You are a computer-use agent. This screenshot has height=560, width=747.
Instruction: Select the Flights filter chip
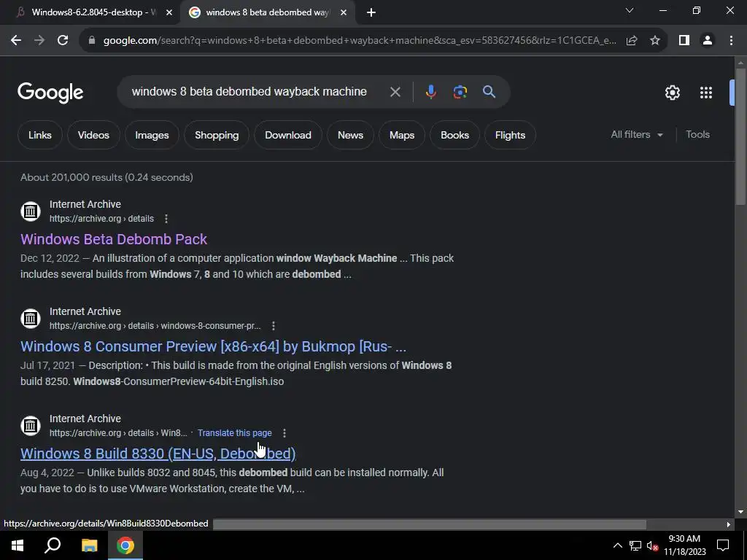[x=510, y=135]
